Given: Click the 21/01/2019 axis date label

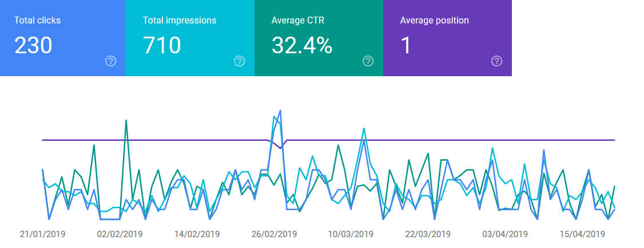Looking at the screenshot, I should click(43, 234).
